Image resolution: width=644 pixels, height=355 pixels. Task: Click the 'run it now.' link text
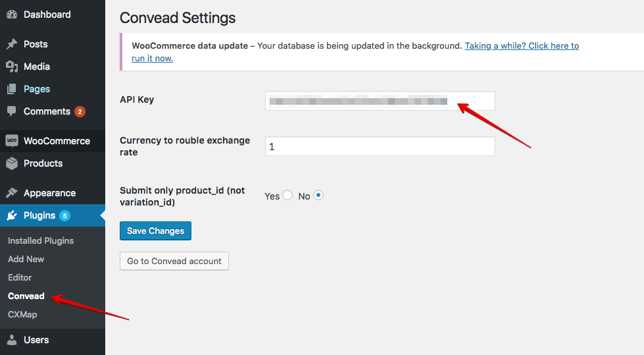[152, 59]
